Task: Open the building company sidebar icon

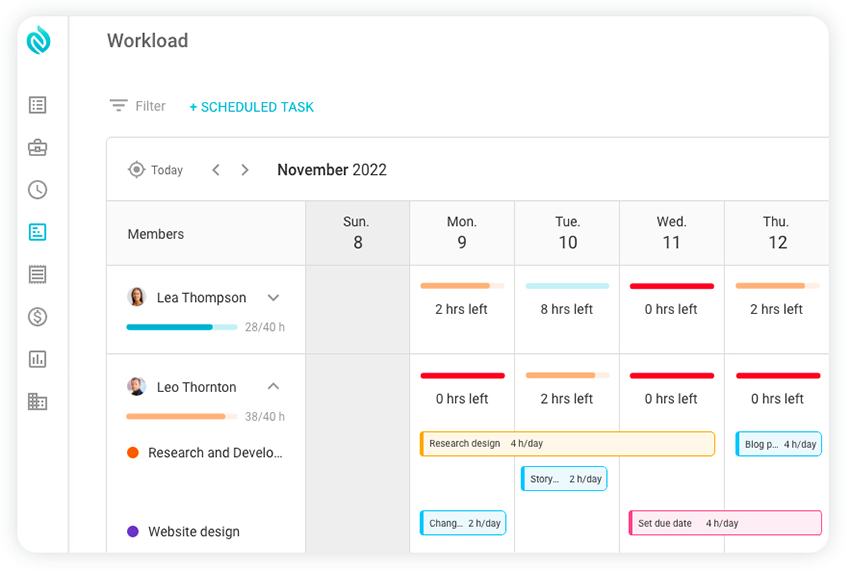Action: point(37,401)
